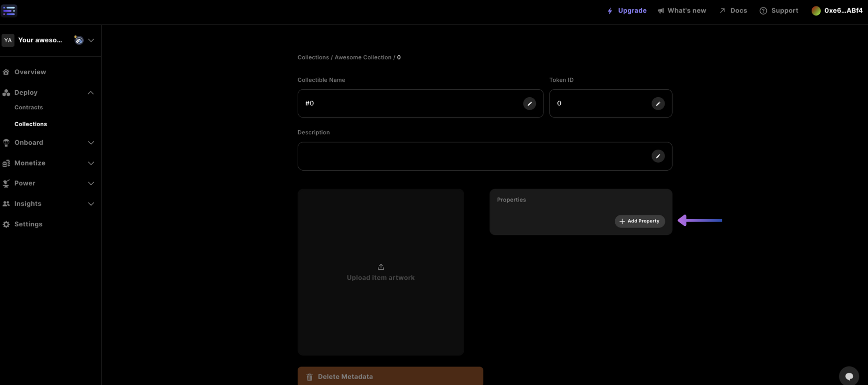
Task: Collapse the Deploy section
Action: 91,93
